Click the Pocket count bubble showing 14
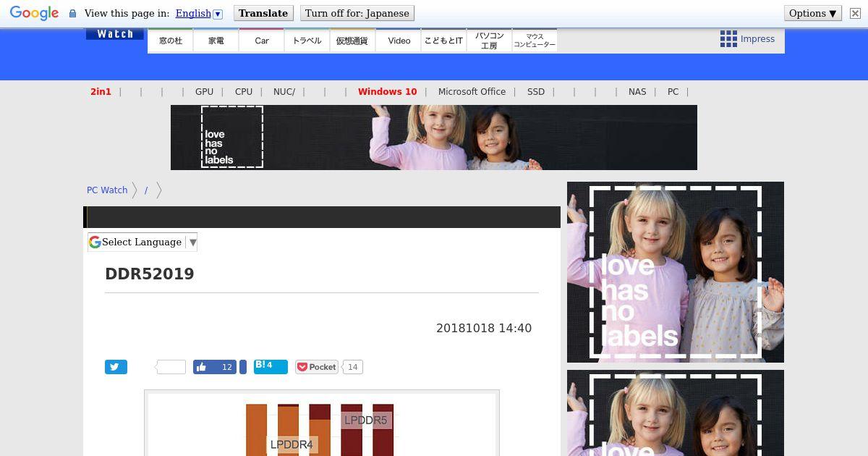This screenshot has width=868, height=456. point(352,367)
